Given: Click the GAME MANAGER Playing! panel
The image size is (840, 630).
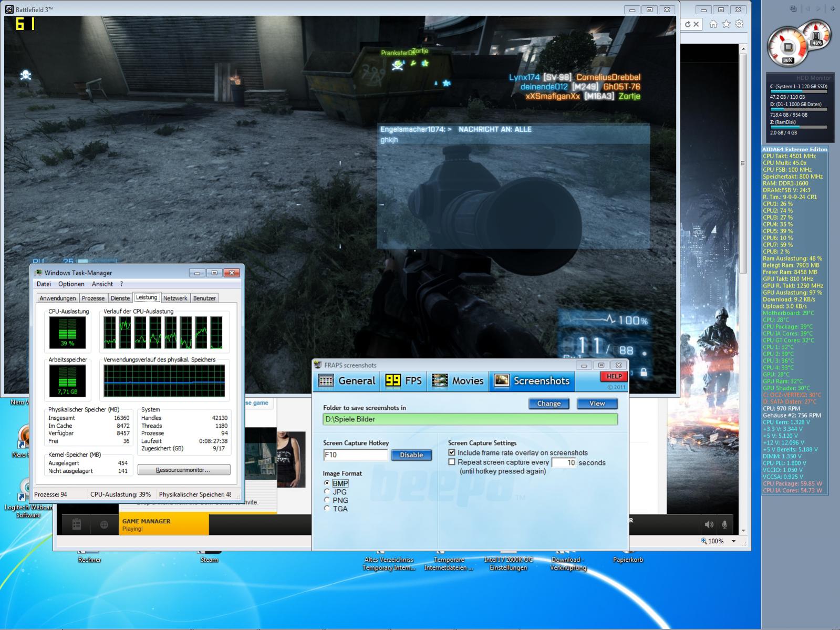Looking at the screenshot, I should pos(164,524).
